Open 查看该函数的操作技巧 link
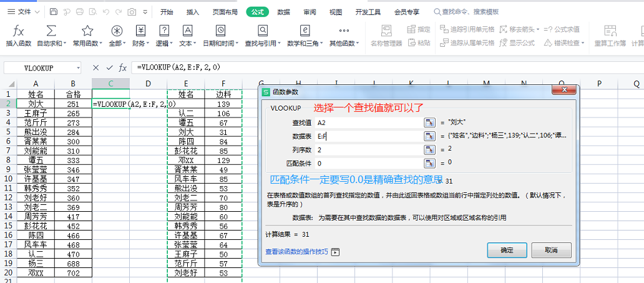The width and height of the screenshot is (644, 283). (297, 252)
